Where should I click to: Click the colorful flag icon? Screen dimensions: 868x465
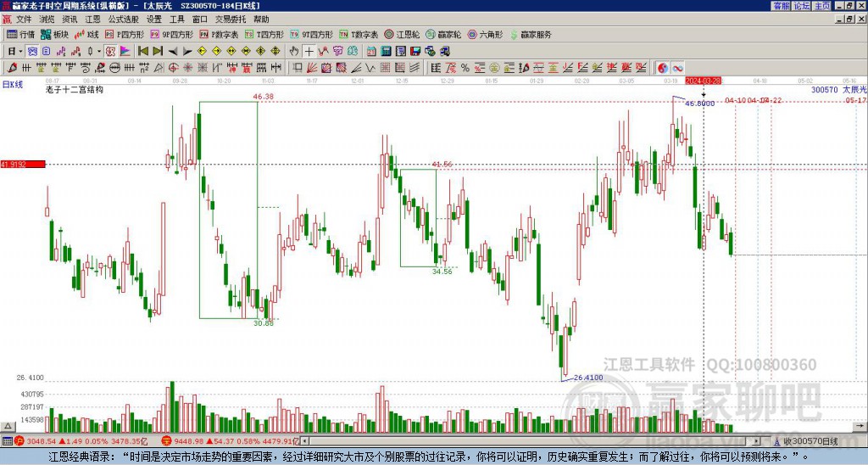[125, 52]
